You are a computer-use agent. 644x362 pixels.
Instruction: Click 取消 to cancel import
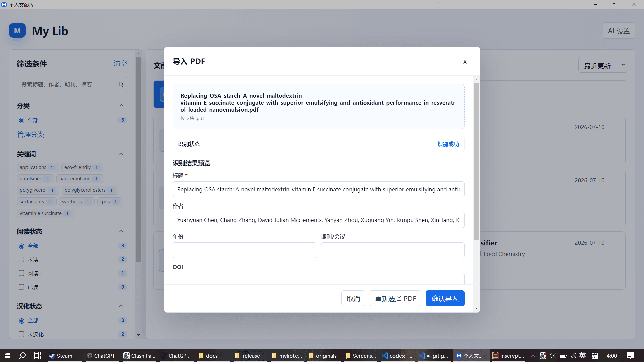[x=353, y=298]
